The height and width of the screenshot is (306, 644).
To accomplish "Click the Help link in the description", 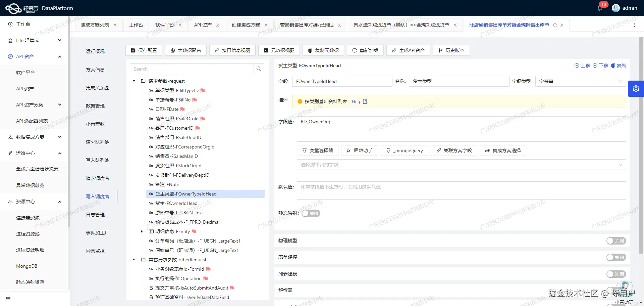I will [x=356, y=101].
